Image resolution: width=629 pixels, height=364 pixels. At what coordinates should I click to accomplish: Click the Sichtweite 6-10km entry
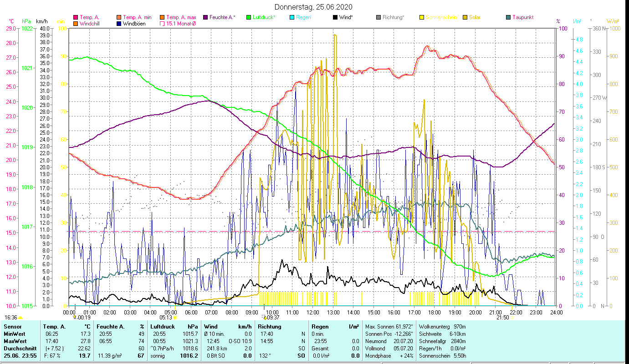(x=442, y=334)
